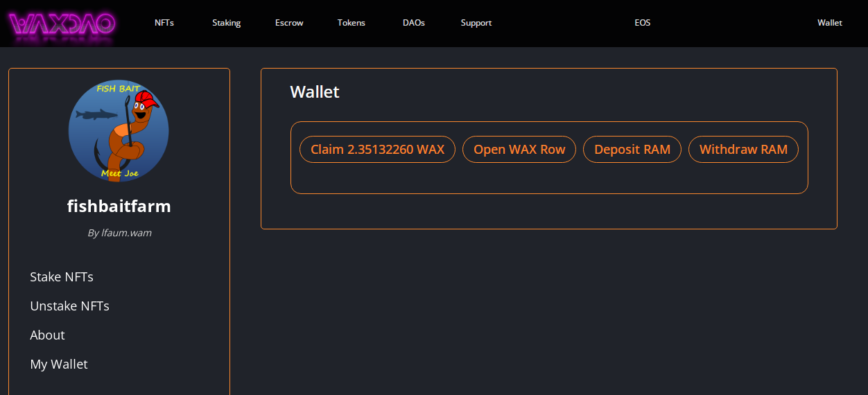Screen dimensions: 868x395
Task: Open My Wallet in the sidebar
Action: pos(59,365)
